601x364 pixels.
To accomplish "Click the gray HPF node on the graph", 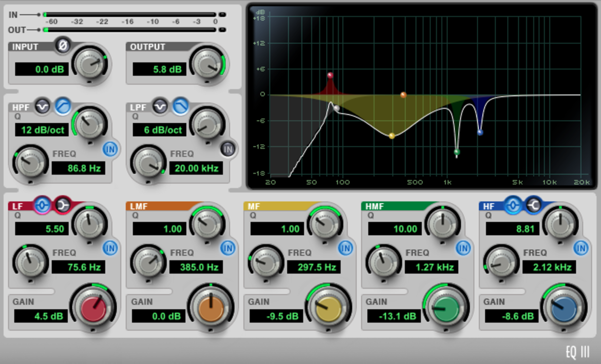I will point(336,108).
